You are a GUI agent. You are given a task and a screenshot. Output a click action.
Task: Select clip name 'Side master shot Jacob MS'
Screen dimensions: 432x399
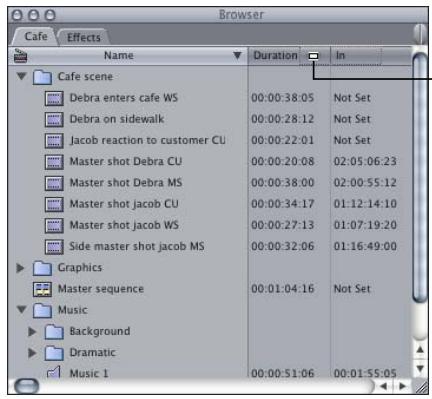tap(137, 246)
